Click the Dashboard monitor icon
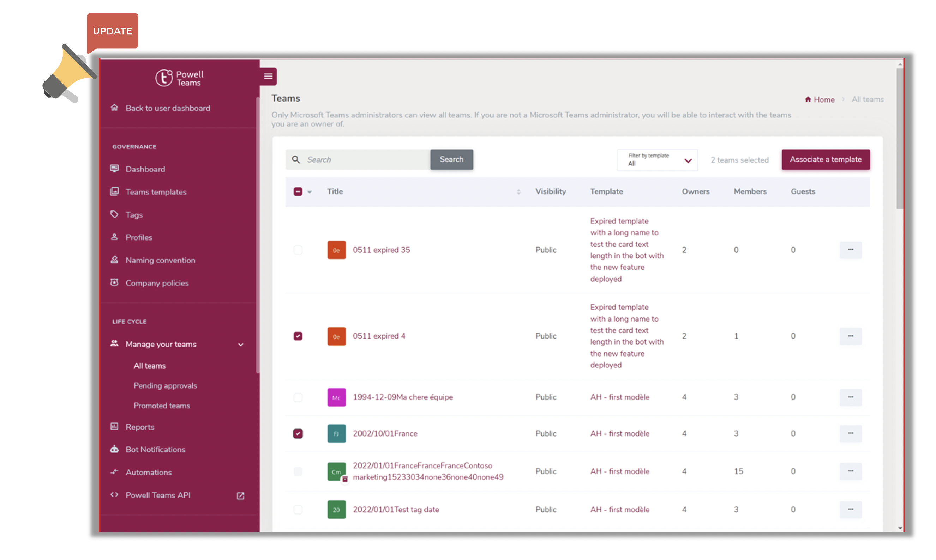936x560 pixels. point(114,168)
